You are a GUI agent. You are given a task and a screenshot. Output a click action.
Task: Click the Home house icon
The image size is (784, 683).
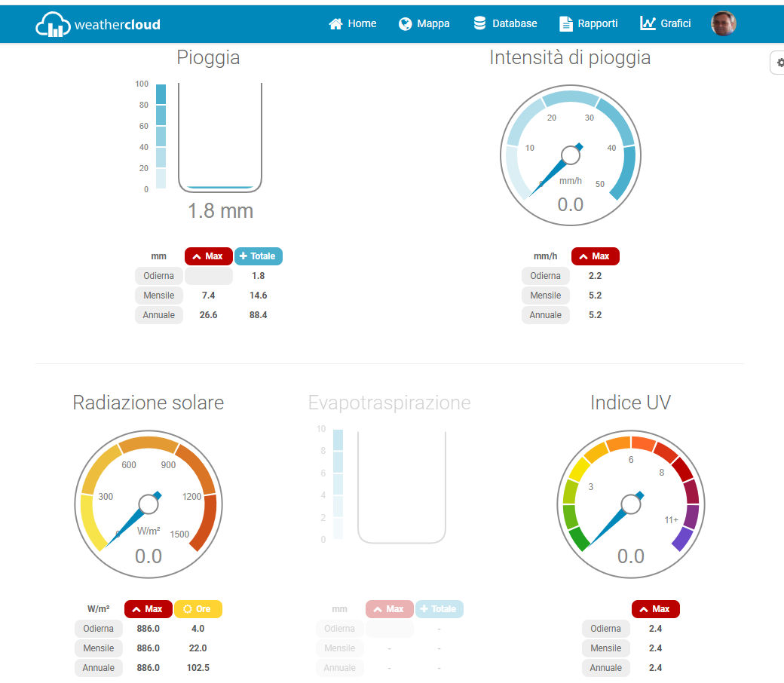click(x=336, y=24)
